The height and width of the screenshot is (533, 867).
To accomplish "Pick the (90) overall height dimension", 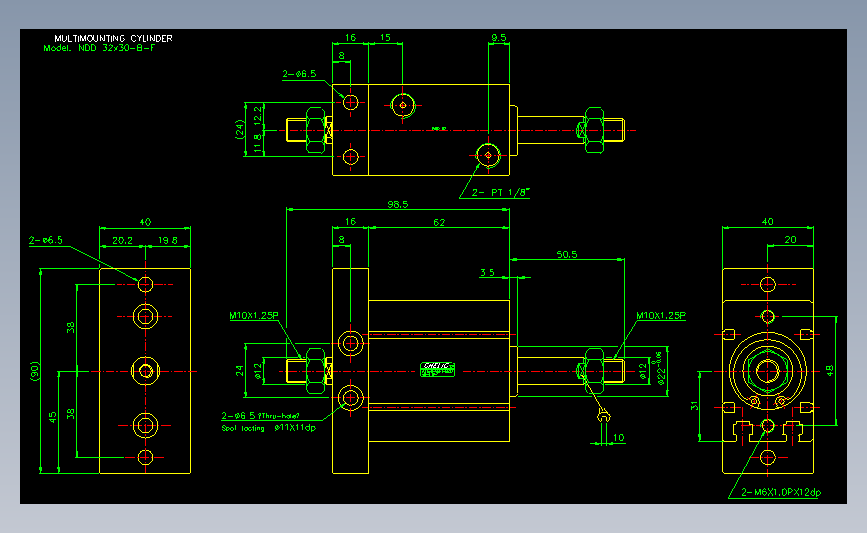I will pos(35,371).
